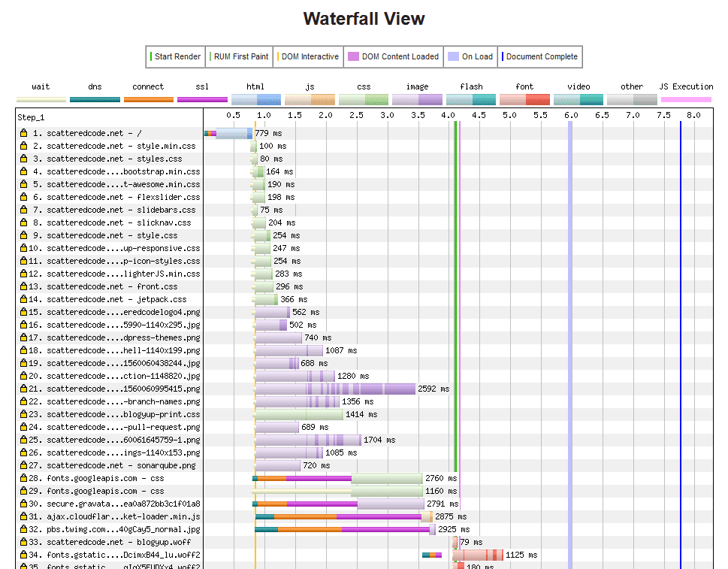
Task: Click the lock icon next to style.min.css
Action: [x=23, y=146]
